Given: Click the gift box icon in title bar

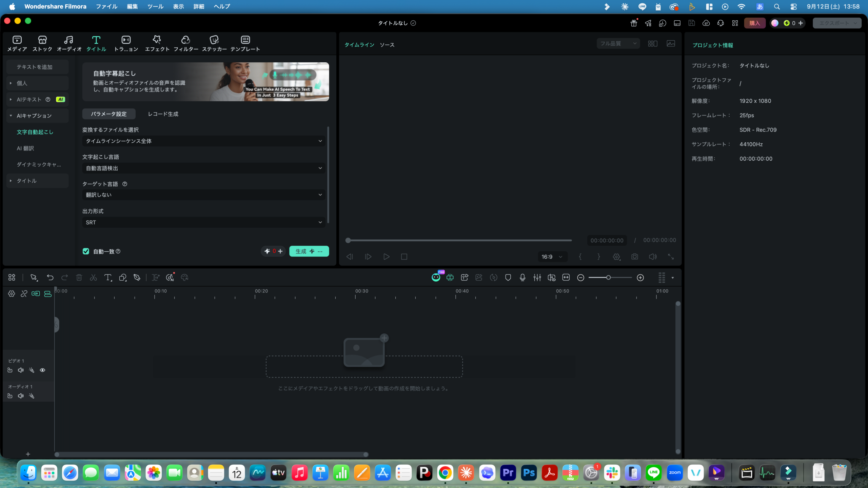Looking at the screenshot, I should [x=634, y=23].
